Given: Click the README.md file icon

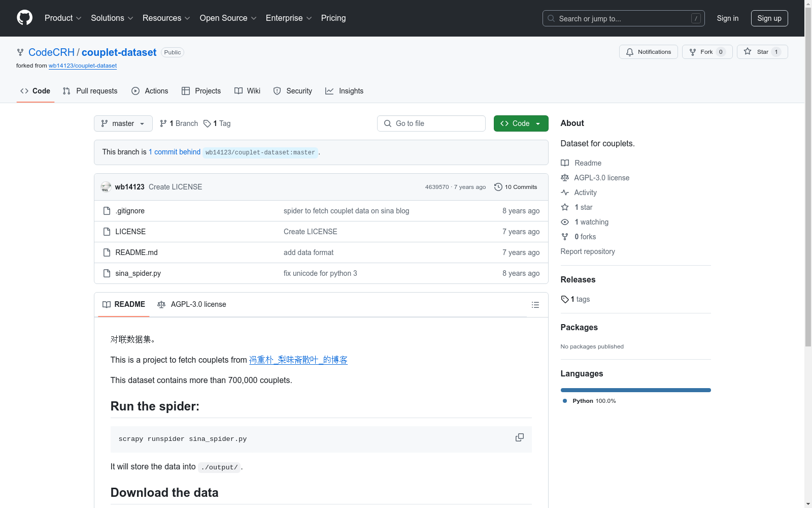Looking at the screenshot, I should coord(107,252).
